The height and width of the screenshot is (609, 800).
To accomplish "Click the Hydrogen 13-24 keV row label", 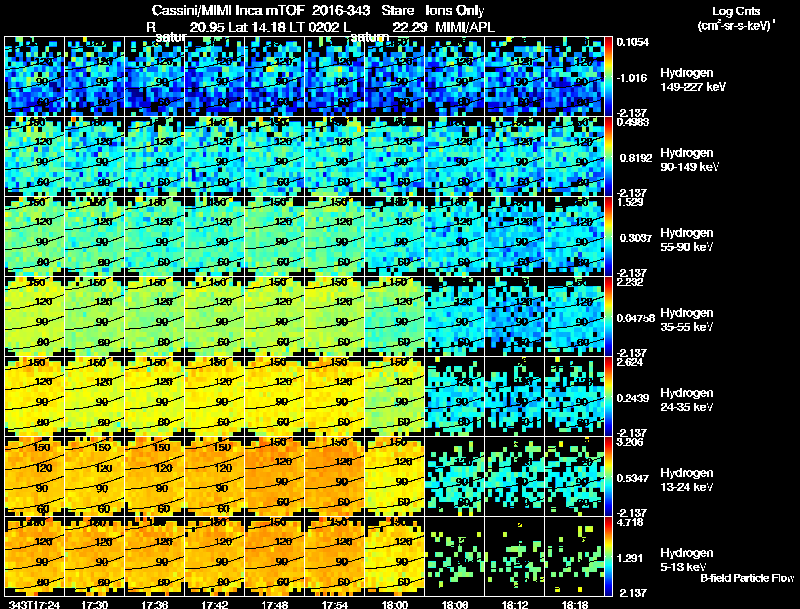I will pos(687,480).
